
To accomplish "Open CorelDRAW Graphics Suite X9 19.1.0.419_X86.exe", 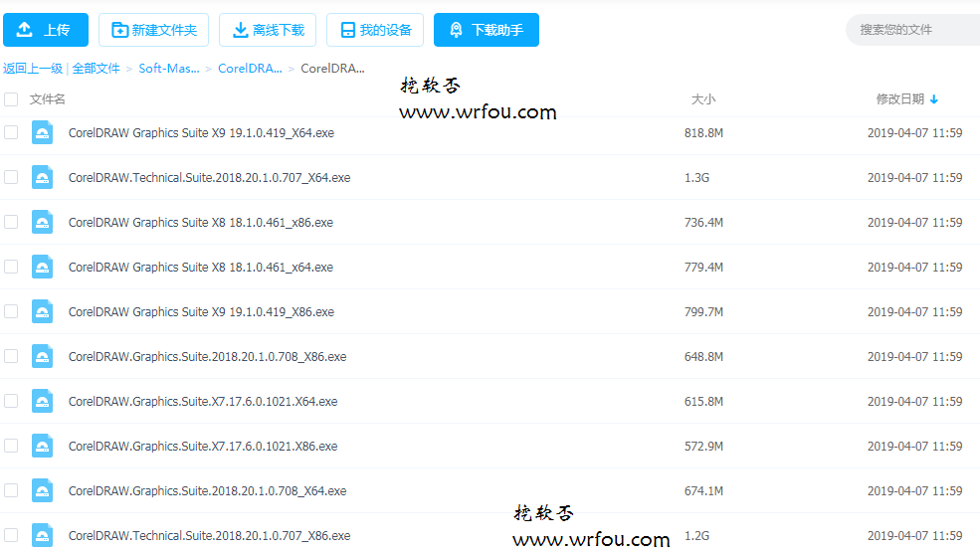I will (201, 312).
